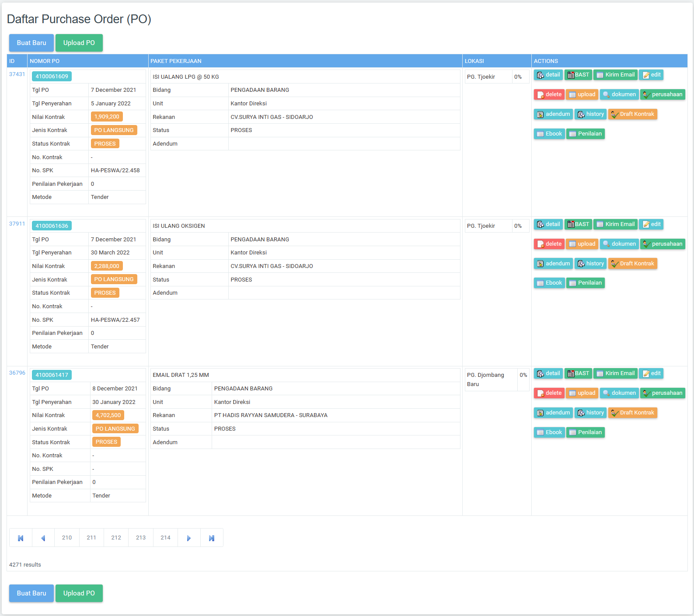
Task: Go to the next results page
Action: click(189, 538)
